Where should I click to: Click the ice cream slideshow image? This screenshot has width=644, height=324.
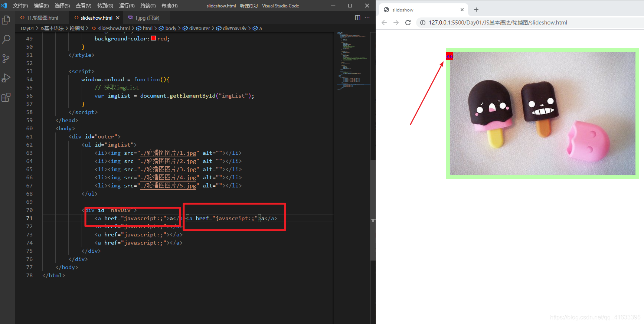[543, 114]
